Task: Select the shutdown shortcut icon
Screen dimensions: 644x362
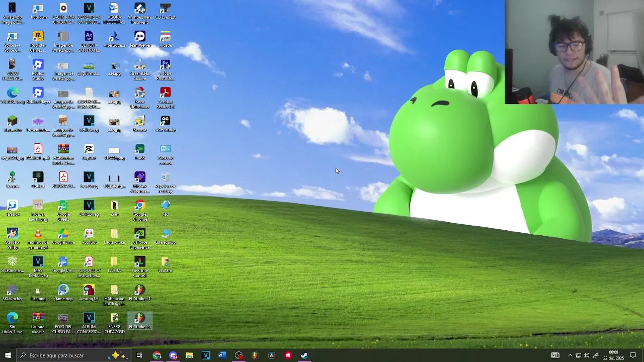Action: [x=38, y=12]
